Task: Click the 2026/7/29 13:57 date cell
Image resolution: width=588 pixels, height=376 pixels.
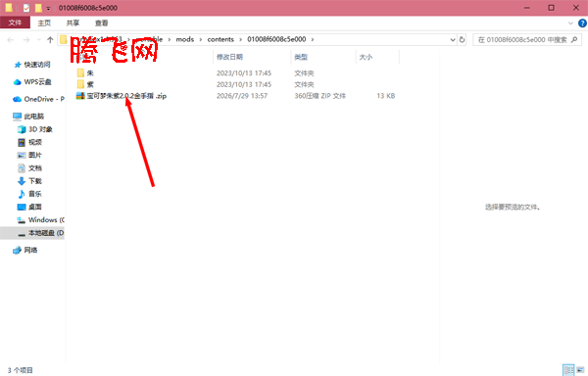Action: [x=242, y=96]
